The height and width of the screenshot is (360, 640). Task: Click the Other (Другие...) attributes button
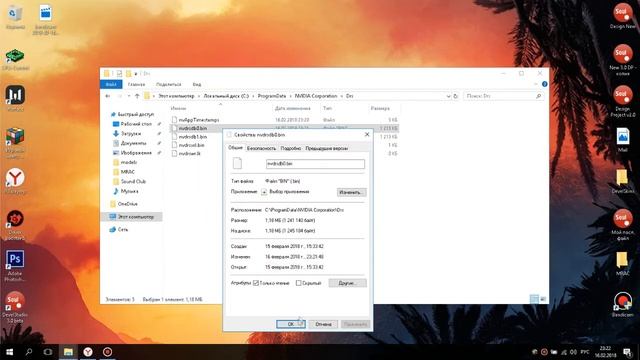pos(347,283)
